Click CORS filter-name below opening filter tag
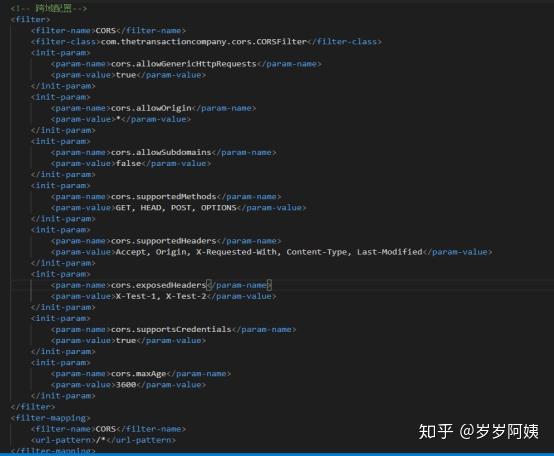The image size is (554, 456). point(106,31)
